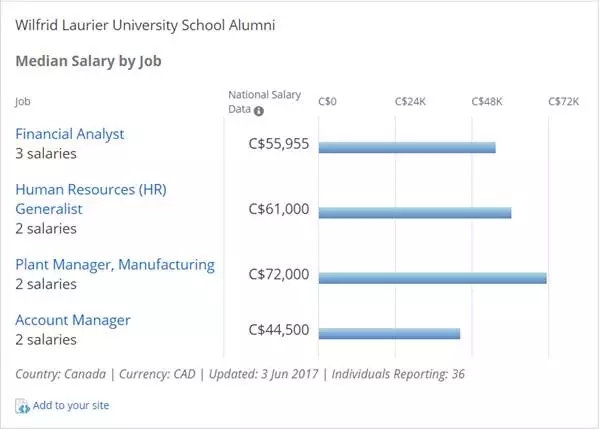Click the Add to your site link
Image resolution: width=600 pixels, height=430 pixels.
tap(71, 406)
